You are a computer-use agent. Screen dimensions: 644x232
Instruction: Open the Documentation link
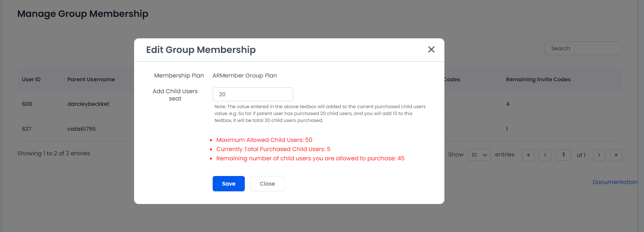[615, 182]
